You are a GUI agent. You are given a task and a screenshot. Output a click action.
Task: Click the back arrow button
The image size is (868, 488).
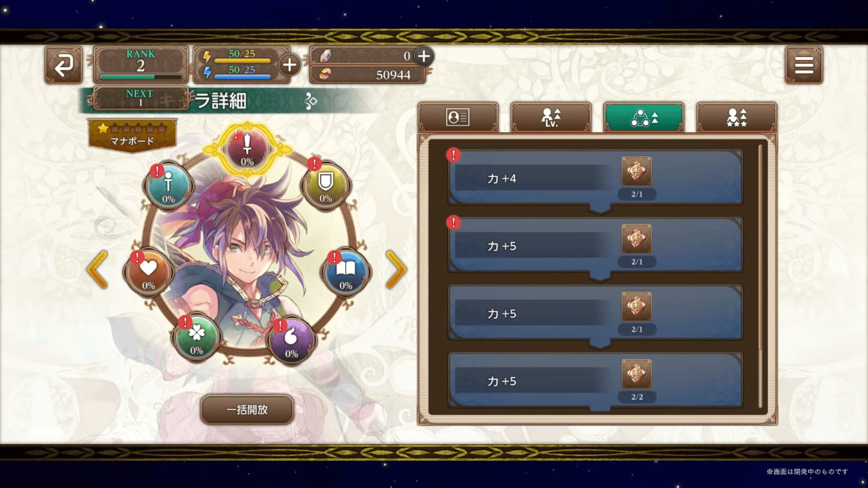pyautogui.click(x=63, y=65)
